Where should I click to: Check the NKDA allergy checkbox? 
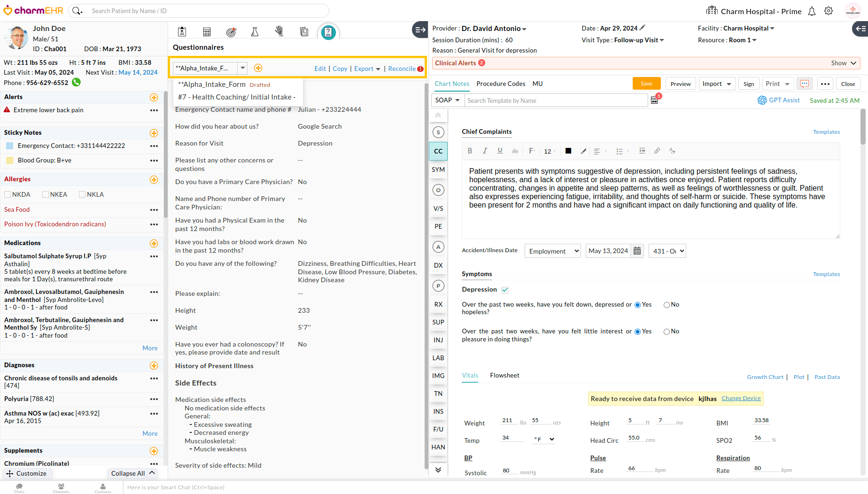click(x=8, y=194)
